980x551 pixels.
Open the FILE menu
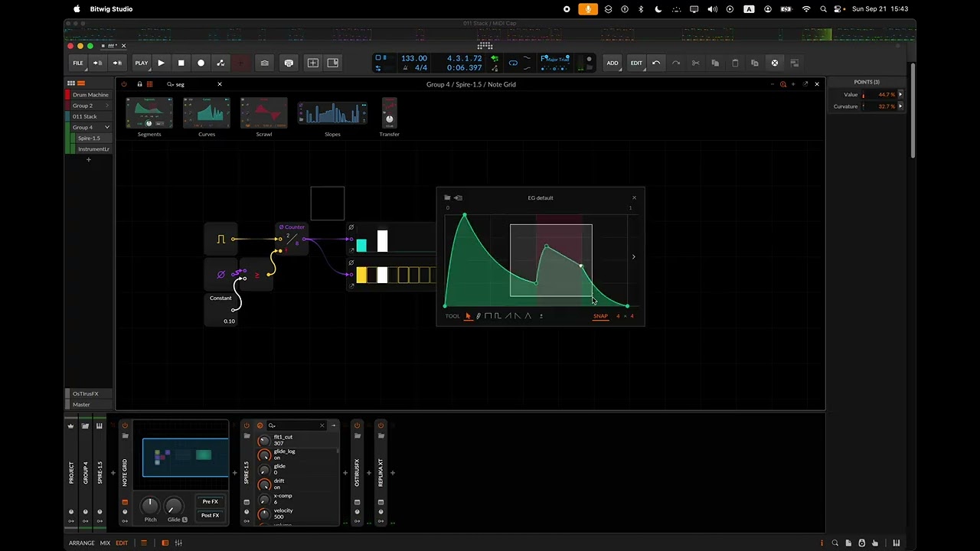click(x=78, y=63)
